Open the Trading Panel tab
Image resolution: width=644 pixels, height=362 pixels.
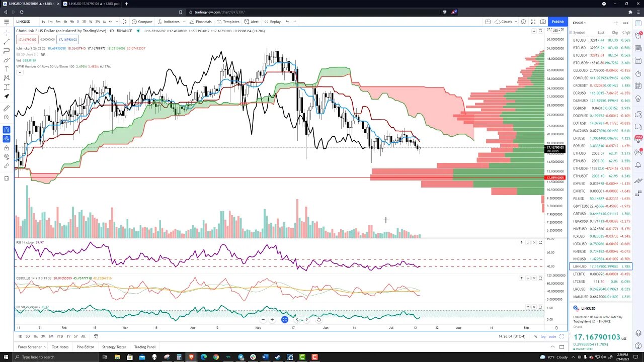pyautogui.click(x=145, y=347)
